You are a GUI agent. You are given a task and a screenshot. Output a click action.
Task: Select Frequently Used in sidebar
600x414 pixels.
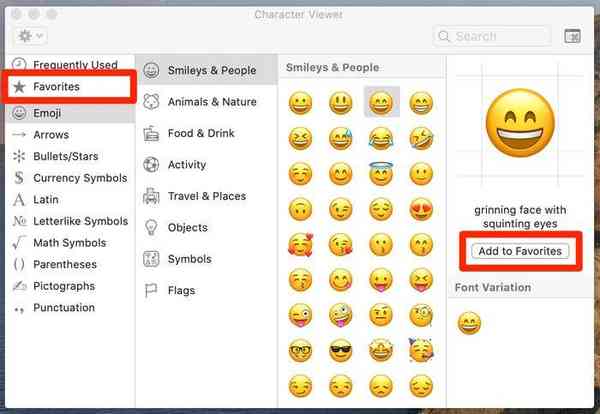[x=75, y=65]
